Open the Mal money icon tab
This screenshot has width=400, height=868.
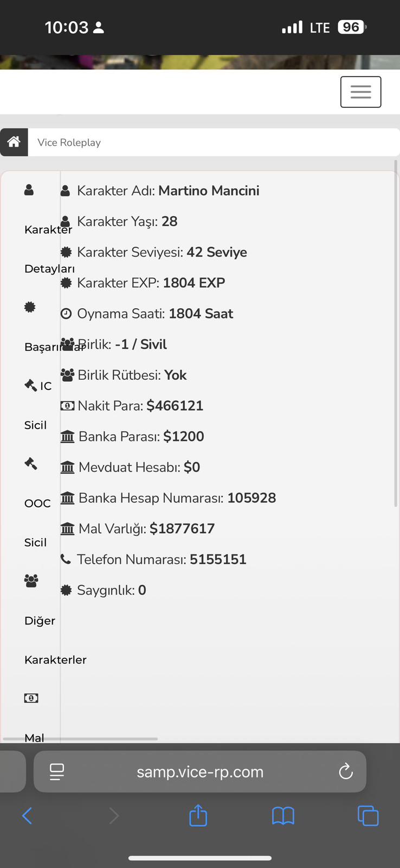[31, 698]
